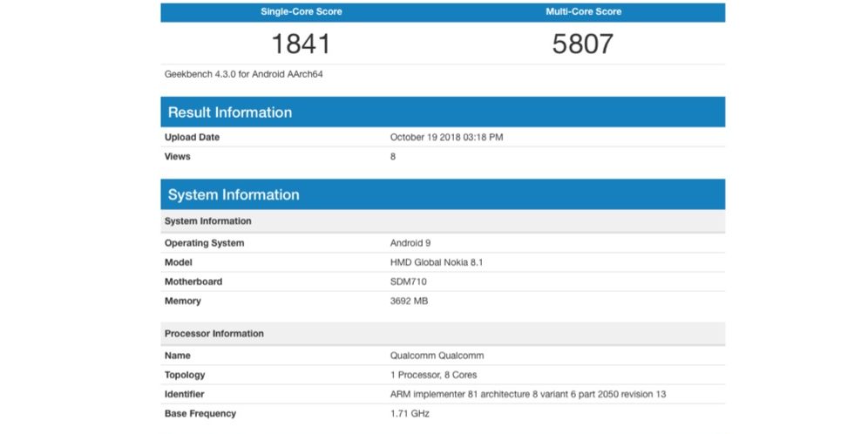Click the Geekbench 4.3.0 for Android AArch64 text
The width and height of the screenshot is (868, 434).
point(244,74)
